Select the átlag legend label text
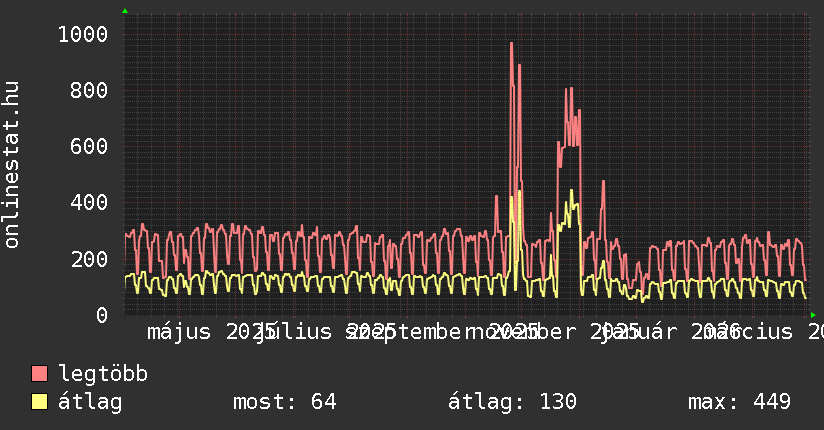 tap(90, 403)
